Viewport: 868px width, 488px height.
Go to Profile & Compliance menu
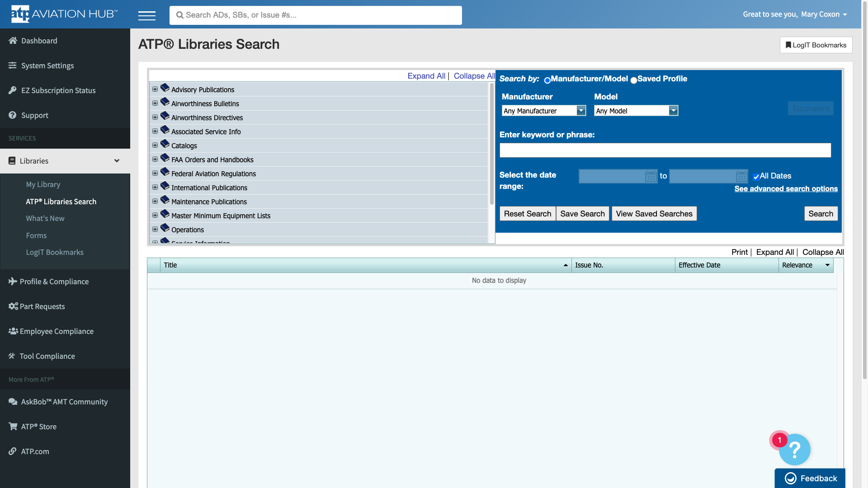(54, 282)
